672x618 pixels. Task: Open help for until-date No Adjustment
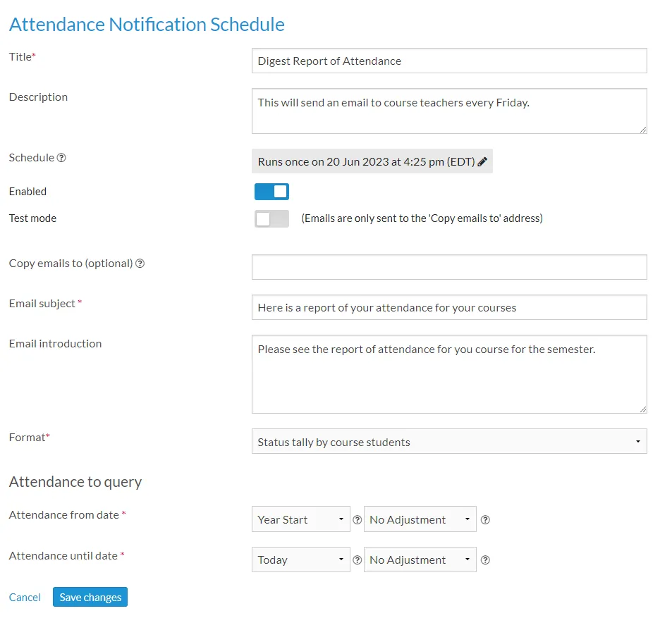(x=485, y=560)
